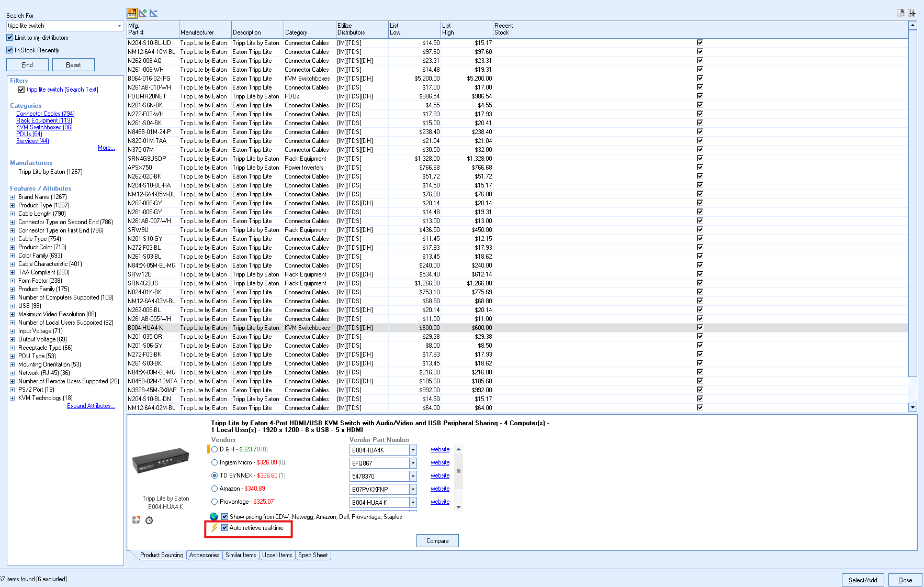
Task: Open the 'Search For' dropdown arrow
Action: 119,26
